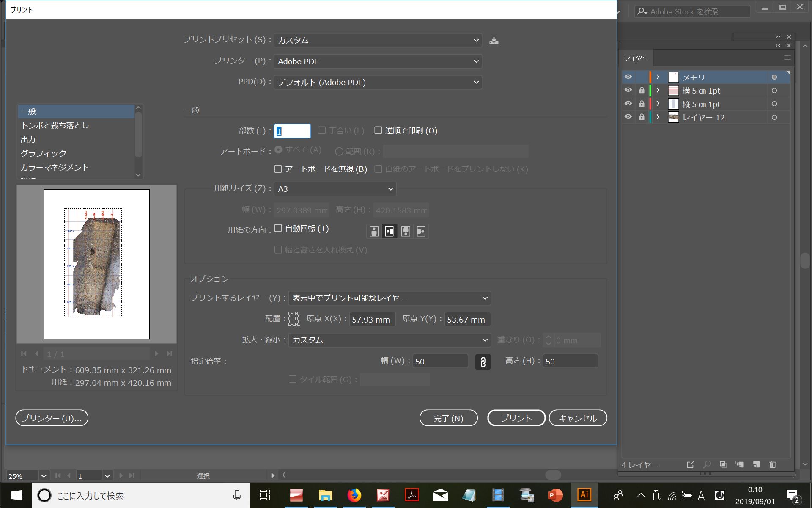The width and height of the screenshot is (812, 508).
Task: Open the プリンター Adobe PDF dropdown
Action: click(x=378, y=61)
